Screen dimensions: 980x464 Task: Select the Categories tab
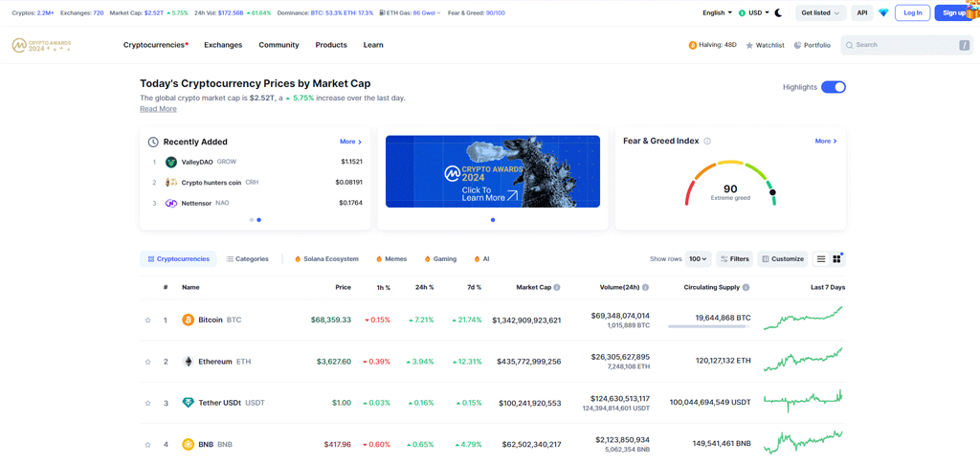(248, 259)
